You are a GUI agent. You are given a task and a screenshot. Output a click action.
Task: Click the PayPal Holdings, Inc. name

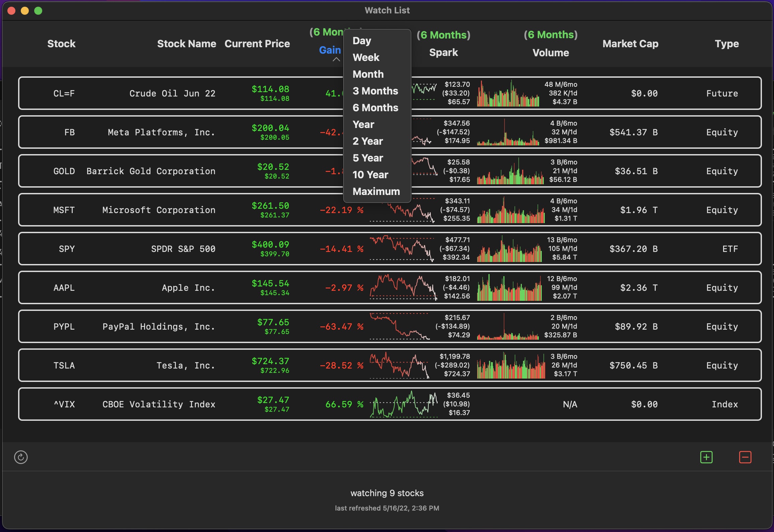[x=159, y=326]
